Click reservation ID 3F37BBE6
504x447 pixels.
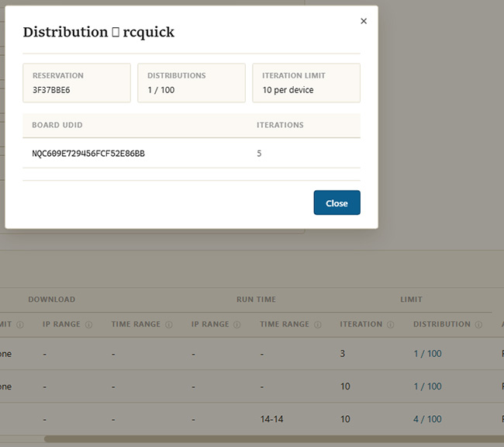tap(51, 90)
